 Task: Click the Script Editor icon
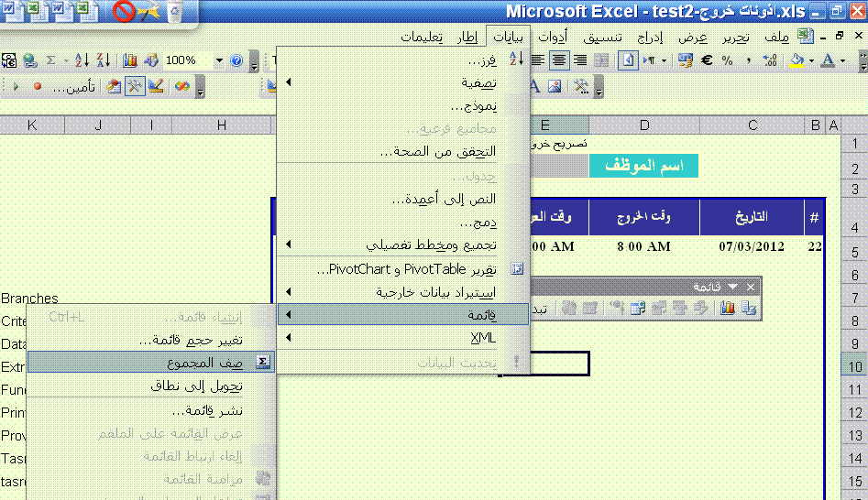tap(182, 86)
